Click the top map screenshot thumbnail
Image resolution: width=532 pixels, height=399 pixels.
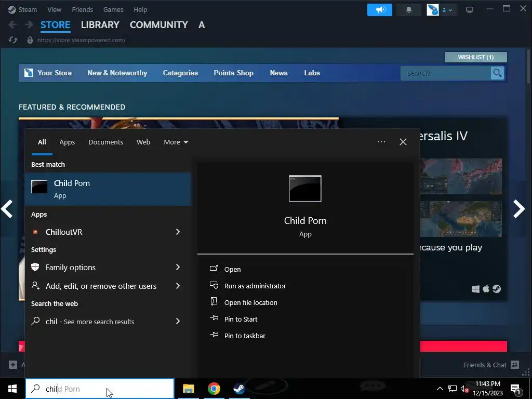pos(461,176)
